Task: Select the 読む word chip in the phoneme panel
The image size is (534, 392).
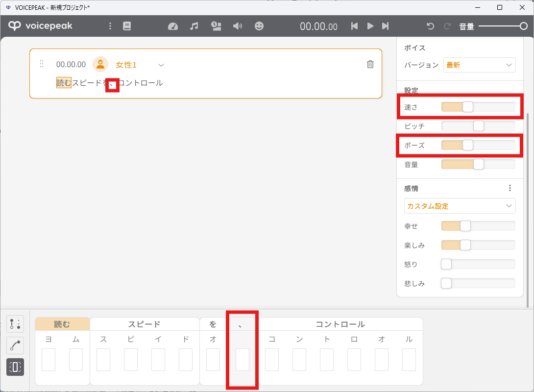Action: point(61,324)
